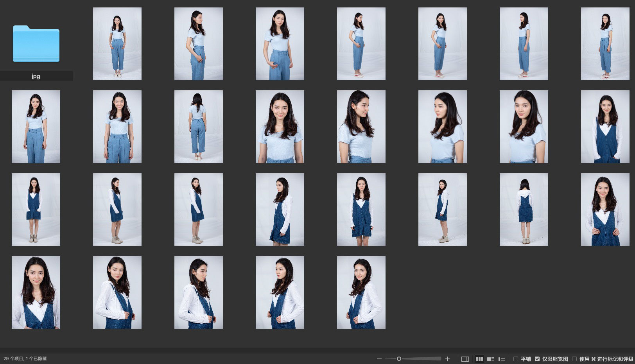This screenshot has height=364, width=635.
Task: Click the minus icon to shrink thumbnails
Action: [379, 359]
